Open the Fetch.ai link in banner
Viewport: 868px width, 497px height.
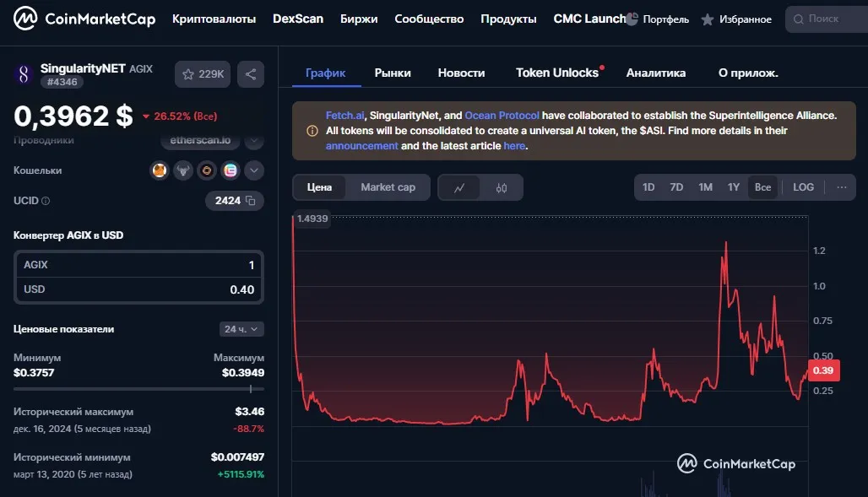344,116
